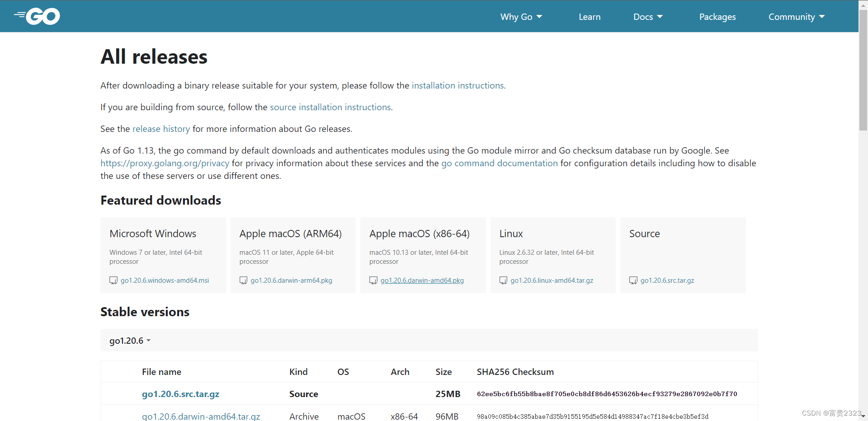Click the scrollbar down arrow

coord(863,416)
